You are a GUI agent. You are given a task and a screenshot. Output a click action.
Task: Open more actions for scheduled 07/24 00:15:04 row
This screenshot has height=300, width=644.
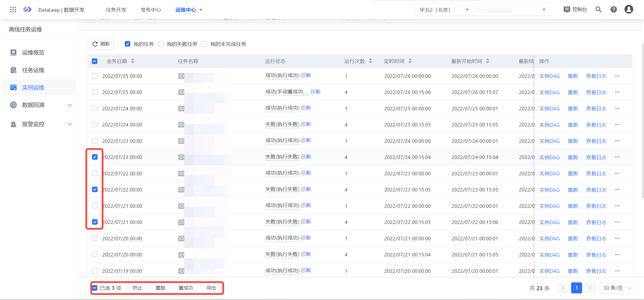tap(617, 157)
